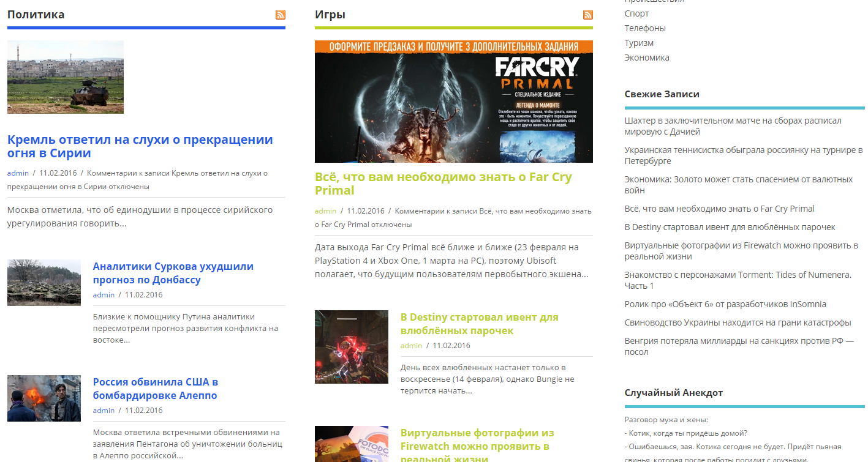868x462 pixels.
Task: Click excerpt День всех влюблённых настанет
Action: [488, 379]
